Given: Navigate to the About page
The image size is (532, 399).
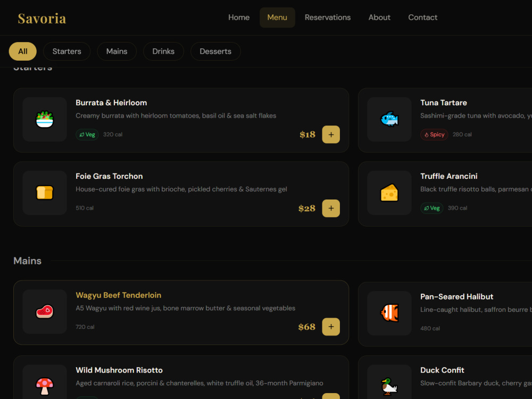Looking at the screenshot, I should pos(379,18).
